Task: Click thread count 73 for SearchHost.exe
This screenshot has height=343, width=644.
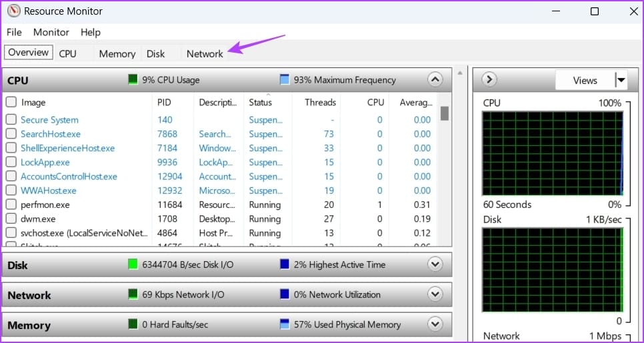Action: tap(329, 134)
